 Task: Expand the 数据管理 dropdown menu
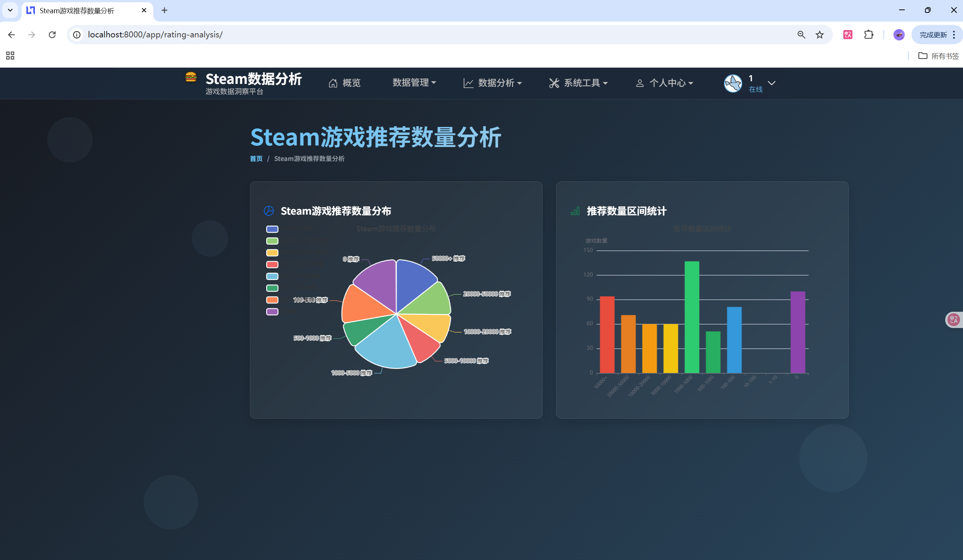point(414,82)
